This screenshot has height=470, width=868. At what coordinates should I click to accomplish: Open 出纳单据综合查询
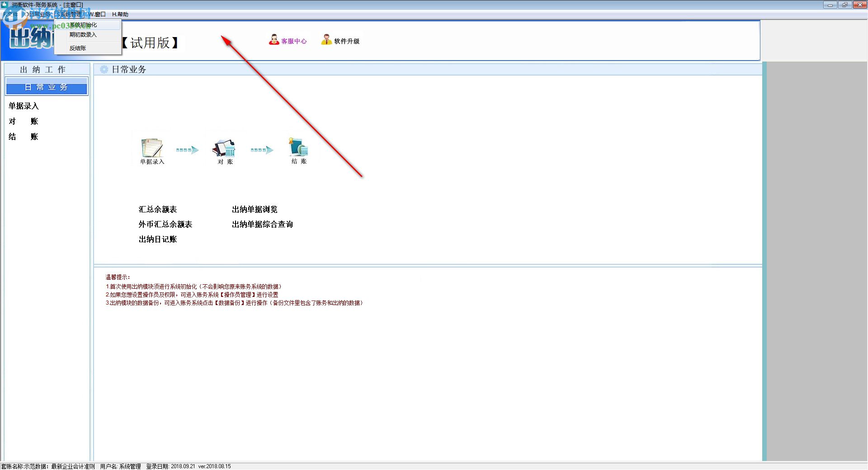click(262, 224)
